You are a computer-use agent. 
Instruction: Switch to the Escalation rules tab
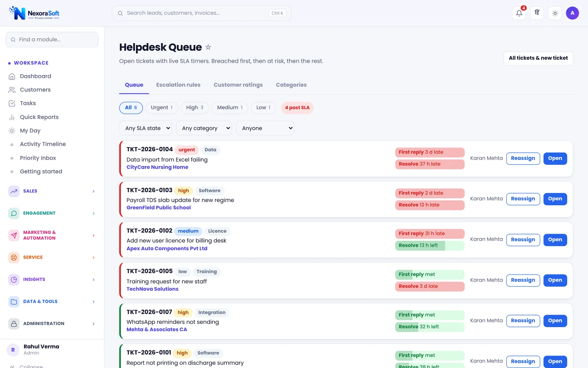(x=178, y=85)
